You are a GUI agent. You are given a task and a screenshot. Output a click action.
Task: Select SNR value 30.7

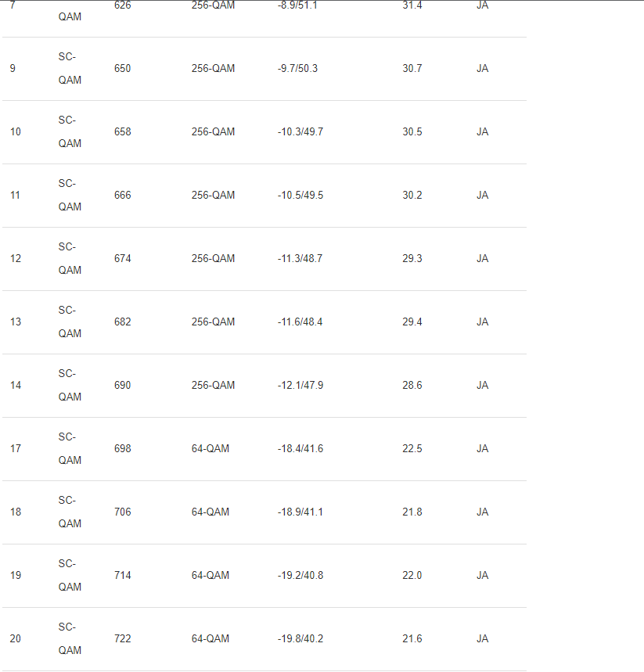(x=412, y=69)
